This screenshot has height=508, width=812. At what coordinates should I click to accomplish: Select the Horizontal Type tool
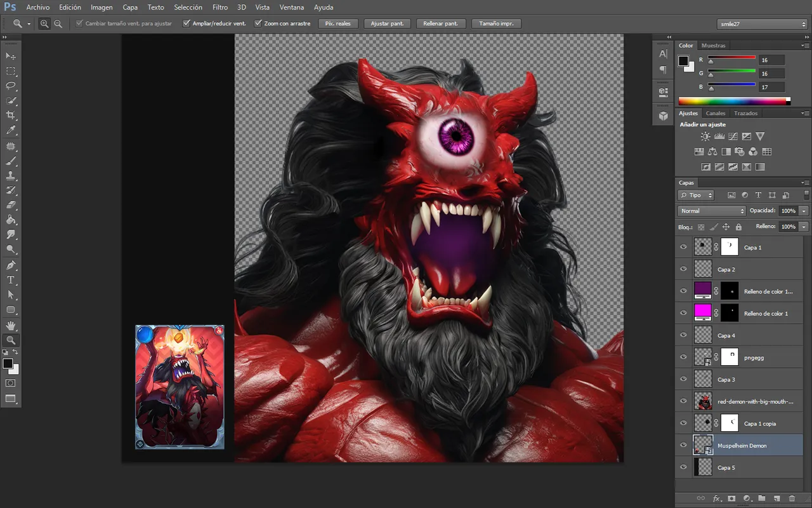11,279
